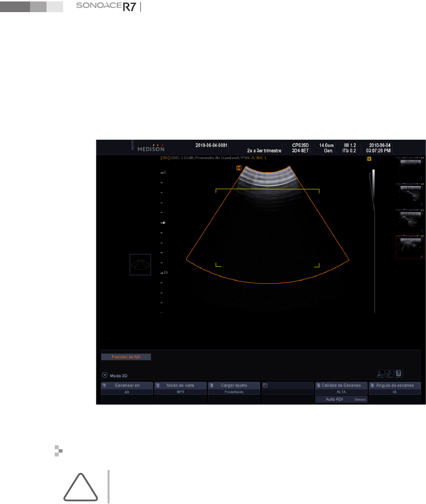Click the Predefinido value under Cargar ajuste
Viewport: 426px width, 504px height.
click(234, 392)
